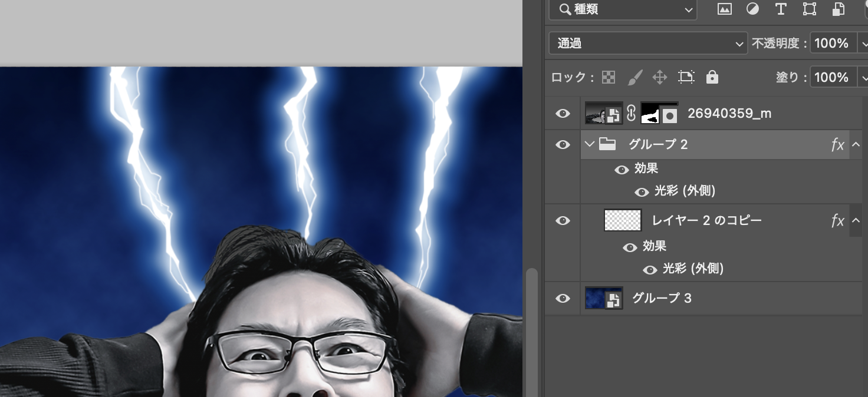Image resolution: width=868 pixels, height=397 pixels.
Task: Click the pixel layer filter icon
Action: [x=724, y=9]
